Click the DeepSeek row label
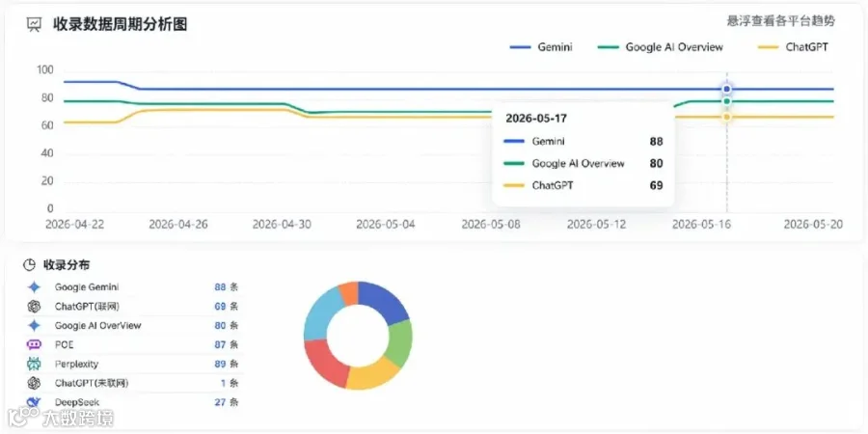The width and height of the screenshot is (868, 434). 77,402
